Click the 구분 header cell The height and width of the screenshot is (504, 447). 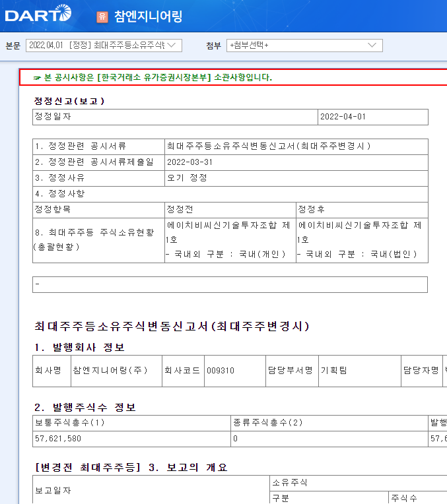[x=329, y=497]
